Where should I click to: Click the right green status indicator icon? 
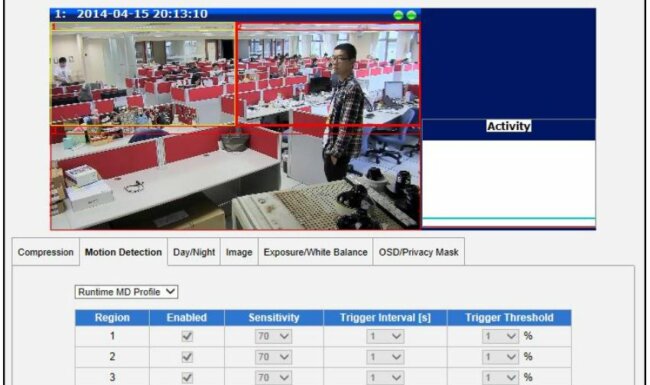tap(411, 15)
